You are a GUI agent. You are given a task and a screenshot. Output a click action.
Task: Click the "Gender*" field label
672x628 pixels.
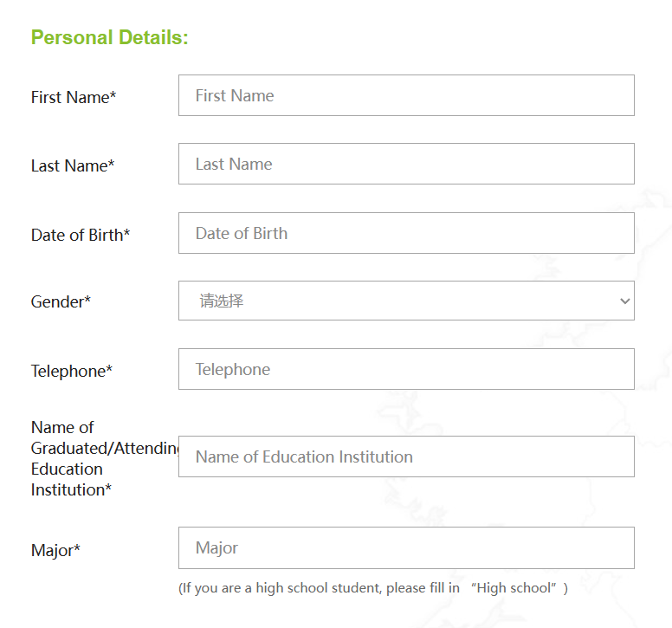[x=61, y=302]
